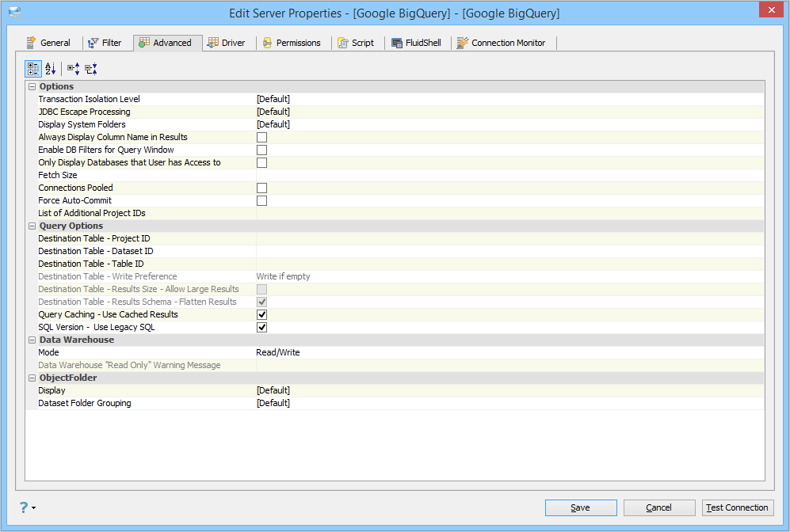The image size is (790, 532).
Task: Click the Save button
Action: [581, 507]
